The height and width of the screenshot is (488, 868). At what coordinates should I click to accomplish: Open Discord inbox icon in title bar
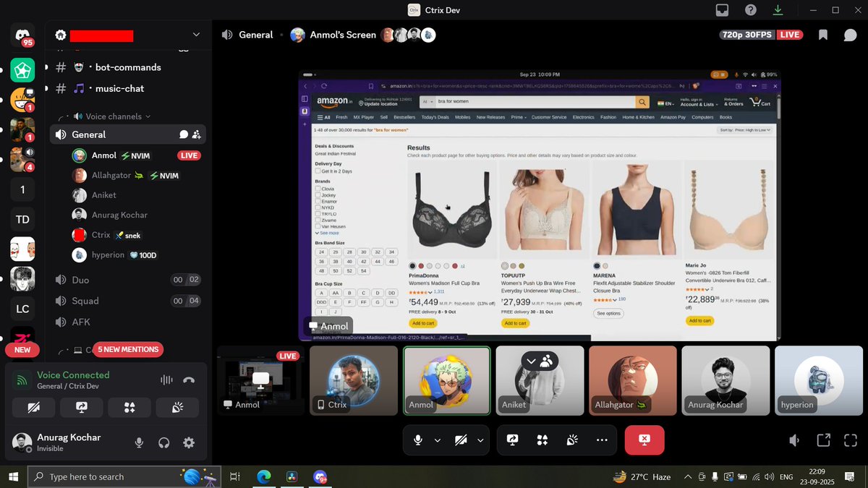tap(722, 10)
